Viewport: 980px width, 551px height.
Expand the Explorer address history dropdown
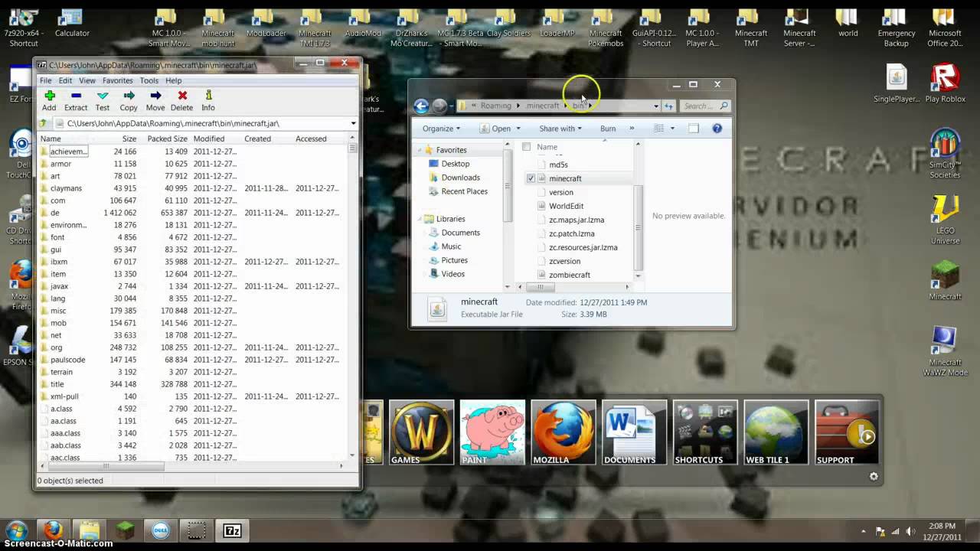(655, 106)
